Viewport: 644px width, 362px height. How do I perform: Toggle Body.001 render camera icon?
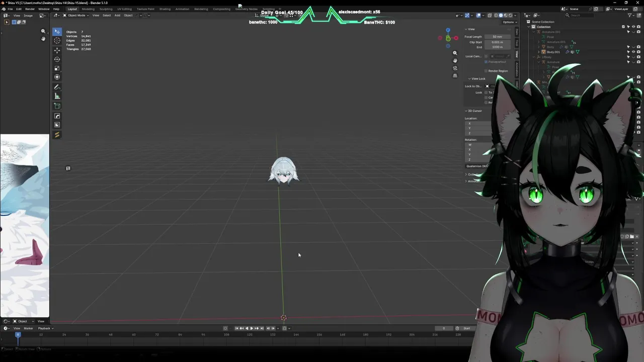(x=638, y=52)
